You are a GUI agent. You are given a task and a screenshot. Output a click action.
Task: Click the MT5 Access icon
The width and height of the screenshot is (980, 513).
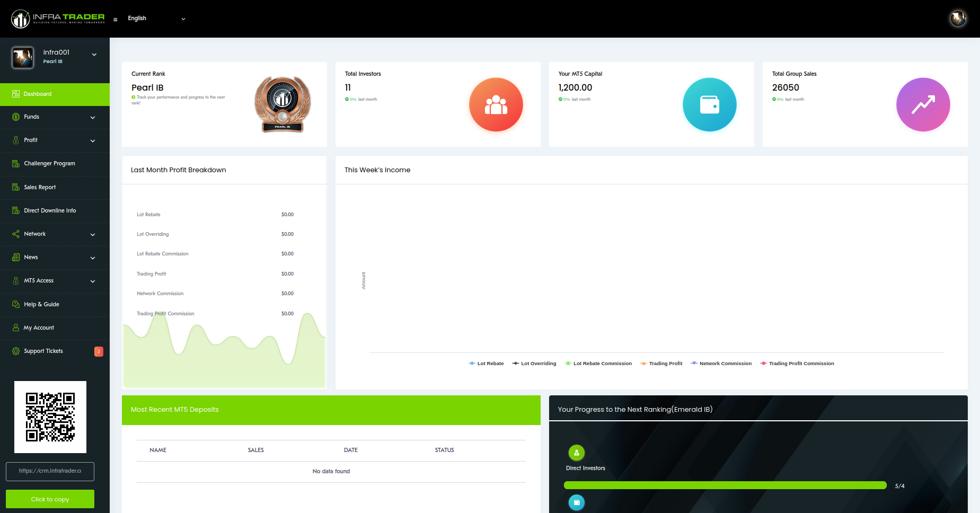[16, 281]
